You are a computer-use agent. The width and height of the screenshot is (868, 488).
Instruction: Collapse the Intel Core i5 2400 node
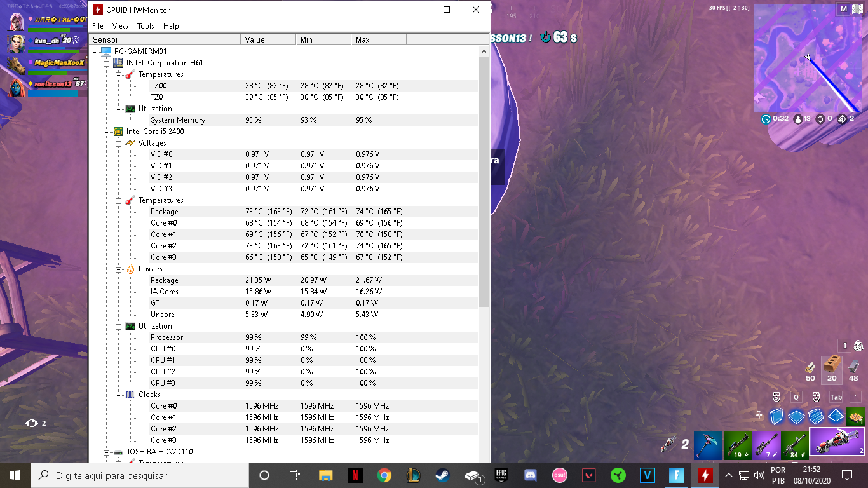107,132
